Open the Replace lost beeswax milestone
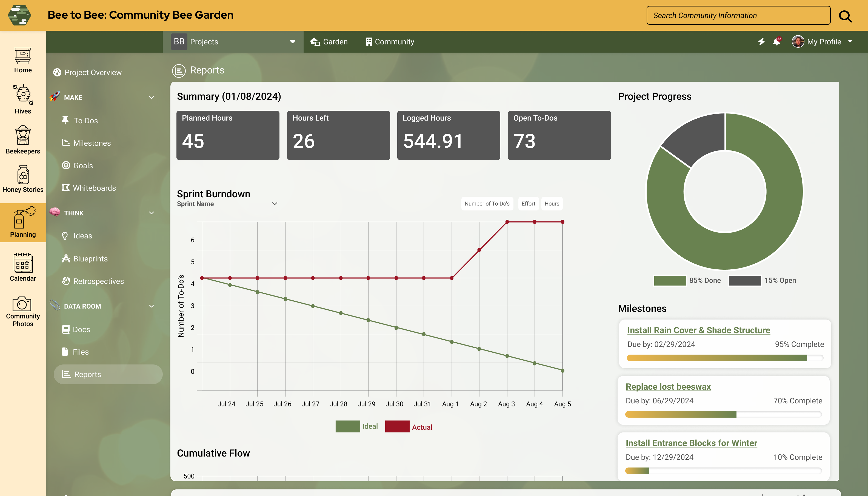868x496 pixels. [667, 386]
